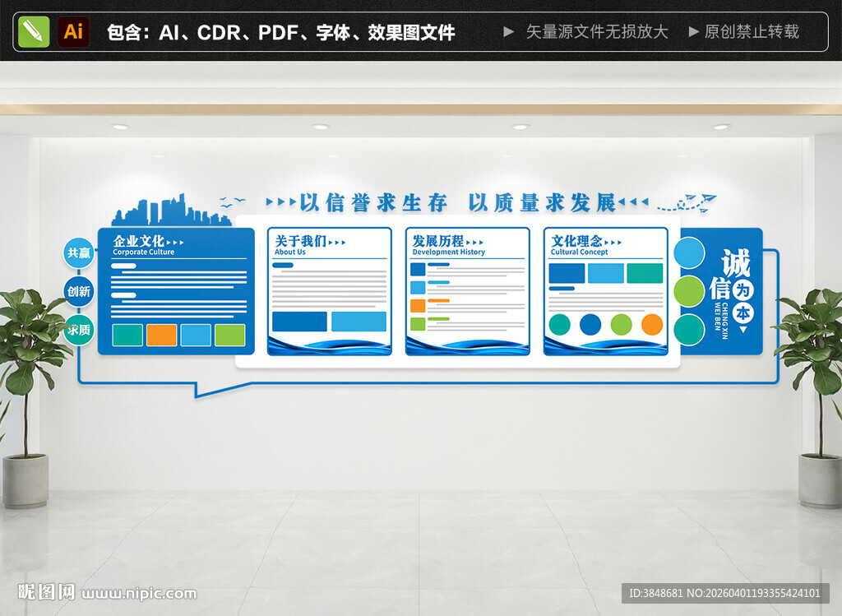Click the paper airplane graphic
The image size is (842, 616).
[x=687, y=203]
